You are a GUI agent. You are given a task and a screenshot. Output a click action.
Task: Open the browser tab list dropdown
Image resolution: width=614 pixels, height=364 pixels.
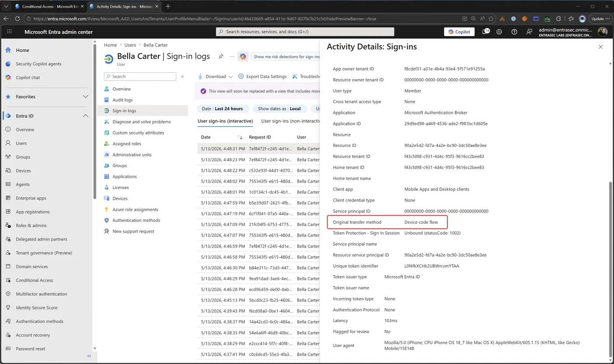tap(6, 6)
